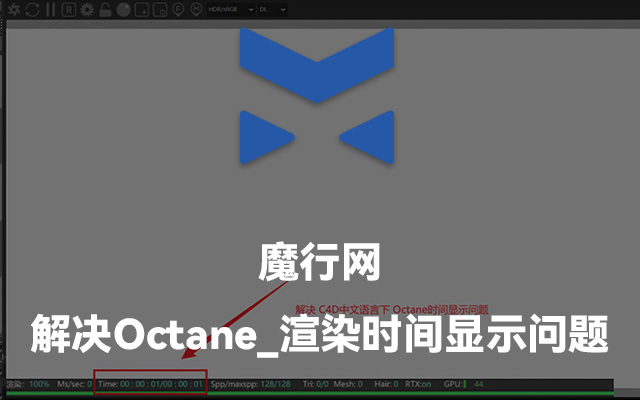Click the Tri: 0/0 status entry

coord(316,384)
